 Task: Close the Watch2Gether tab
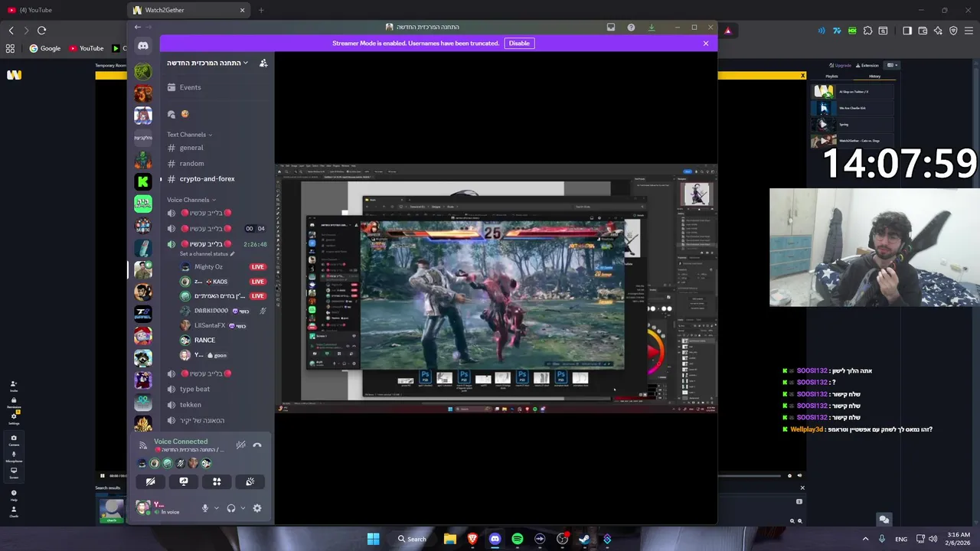(x=242, y=10)
